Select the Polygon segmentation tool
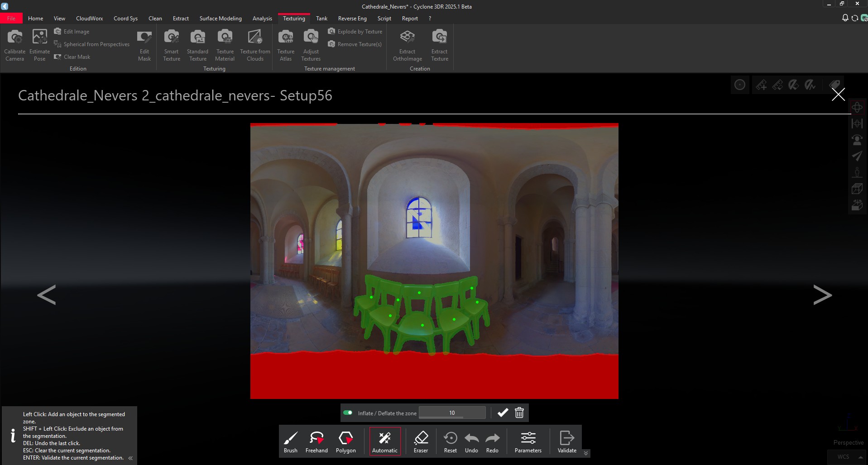 [x=345, y=441]
